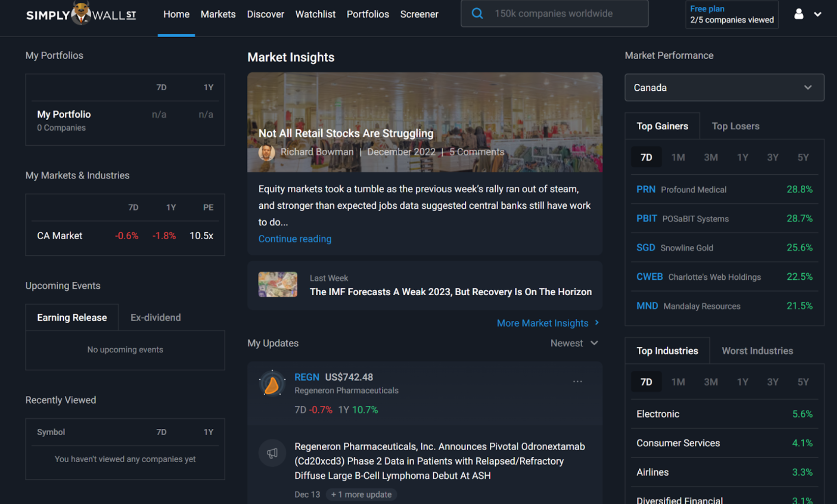Open the CA Market row
Screen dimensions: 837x504
click(x=125, y=236)
